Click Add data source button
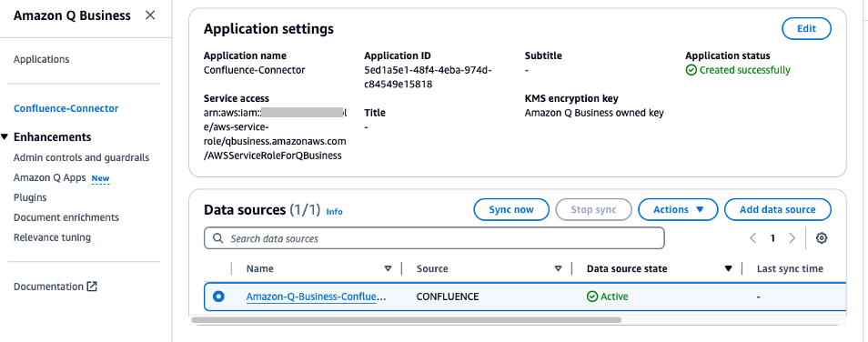 click(778, 210)
